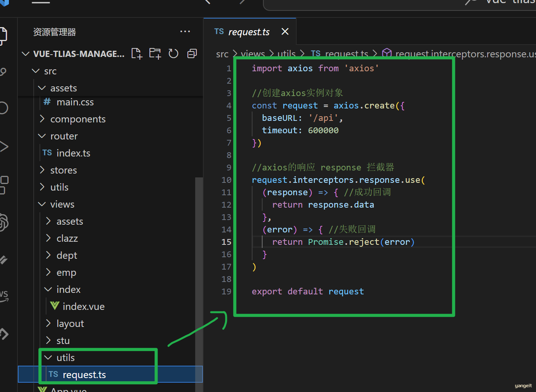This screenshot has height=392, width=536.
Task: Refresh the explorer file tree
Action: (174, 53)
